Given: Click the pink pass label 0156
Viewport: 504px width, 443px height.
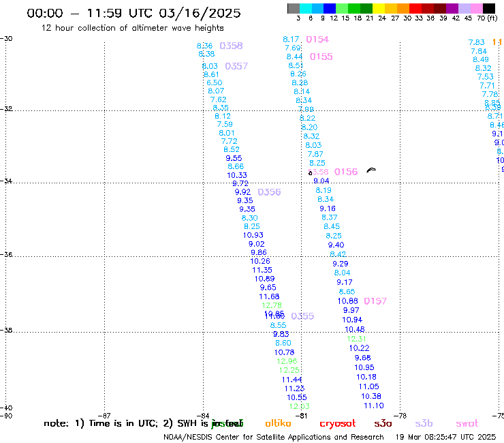Looking at the screenshot, I should (x=346, y=172).
